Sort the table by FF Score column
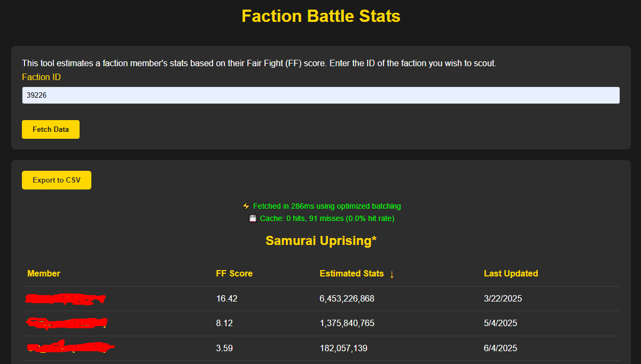The image size is (641, 364). click(234, 273)
